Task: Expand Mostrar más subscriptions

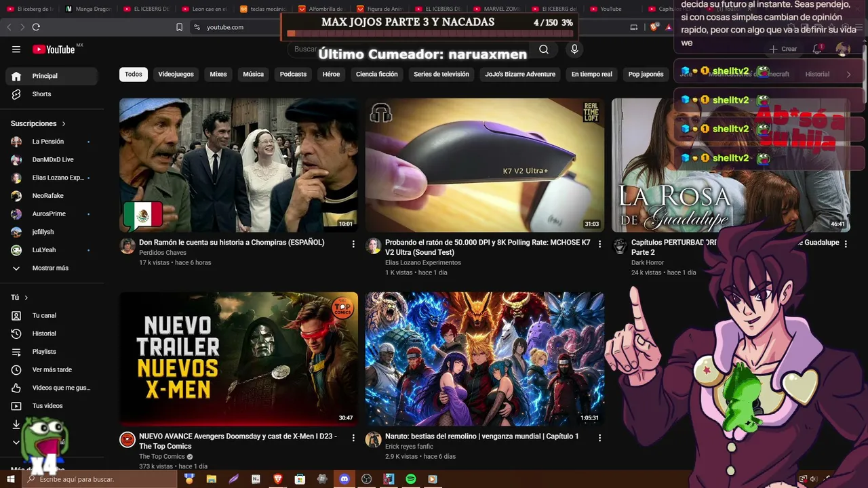Action: [53, 268]
